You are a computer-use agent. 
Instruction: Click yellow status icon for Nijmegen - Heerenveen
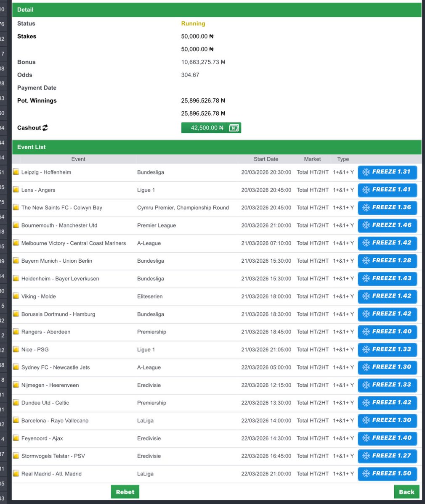[x=16, y=385]
